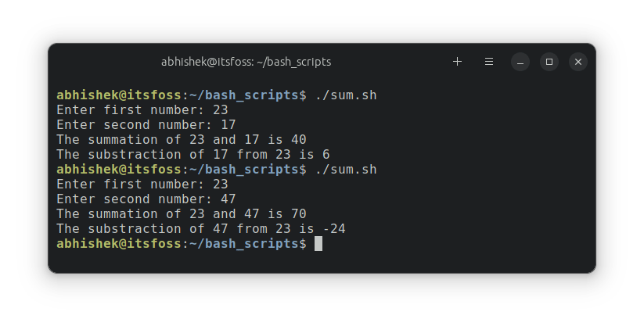Click the line "summation of 23 and 47 is 70"

[x=181, y=214]
